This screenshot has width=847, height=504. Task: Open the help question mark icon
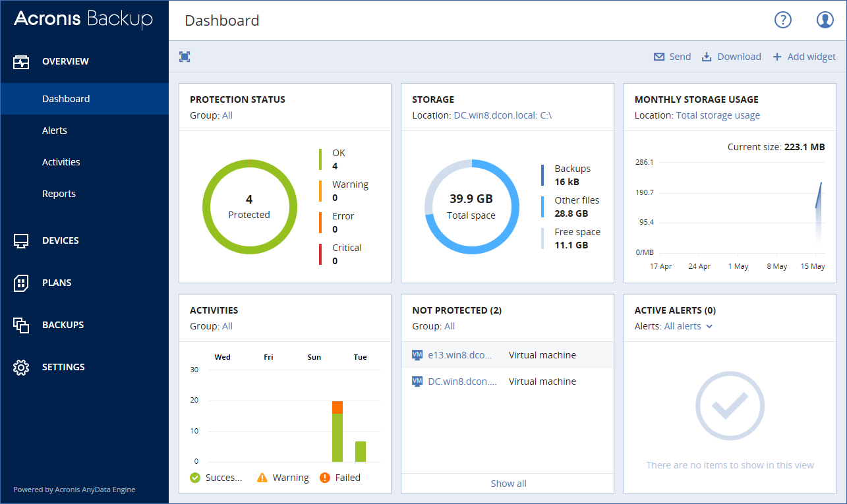(x=782, y=20)
